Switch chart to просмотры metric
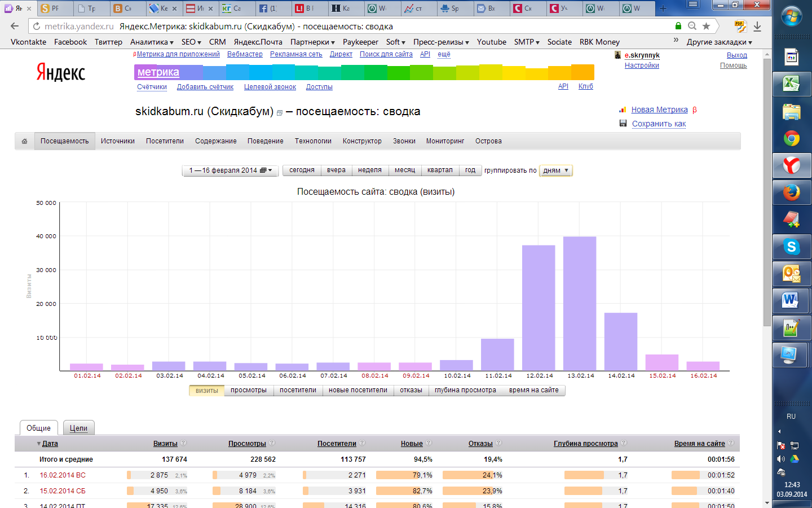Image resolution: width=812 pixels, height=508 pixels. pos(249,390)
